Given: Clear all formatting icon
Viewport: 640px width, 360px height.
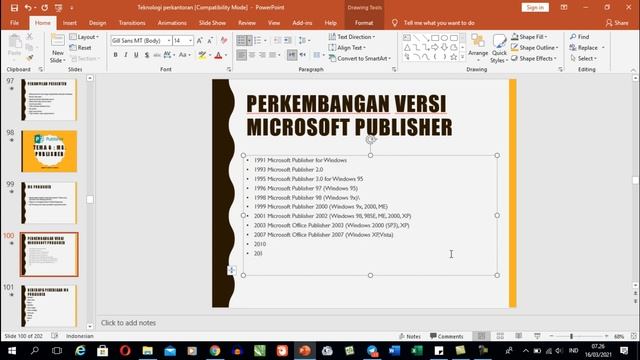Looking at the screenshot, I should click(224, 40).
